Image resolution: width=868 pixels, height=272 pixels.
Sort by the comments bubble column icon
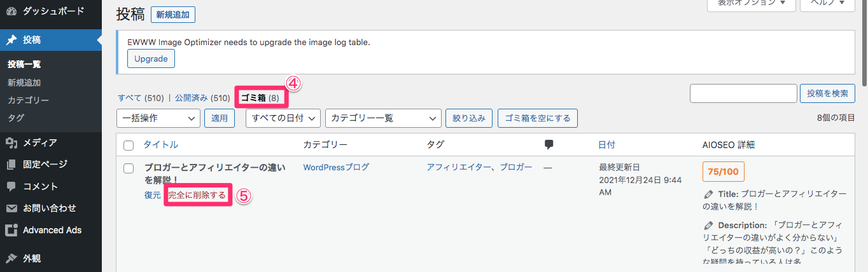pos(549,145)
